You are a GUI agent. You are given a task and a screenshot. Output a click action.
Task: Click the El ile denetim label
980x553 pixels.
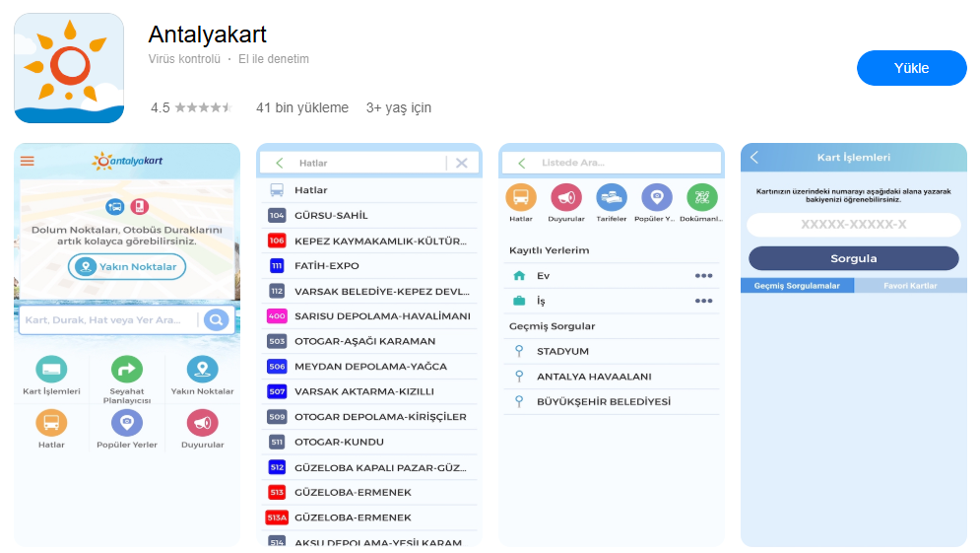tap(274, 59)
